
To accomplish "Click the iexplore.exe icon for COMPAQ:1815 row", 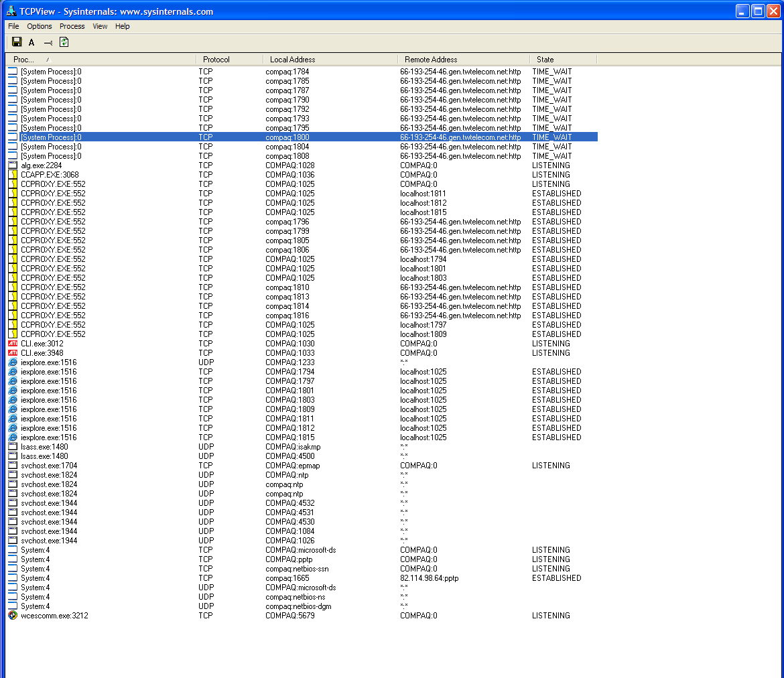I will [x=13, y=437].
